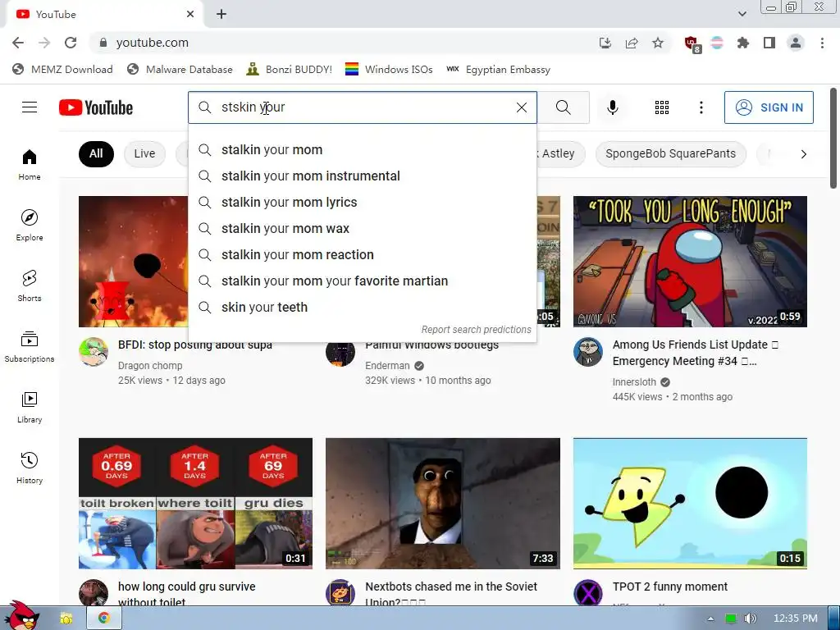Open the extensions puzzle piece menu

742,43
